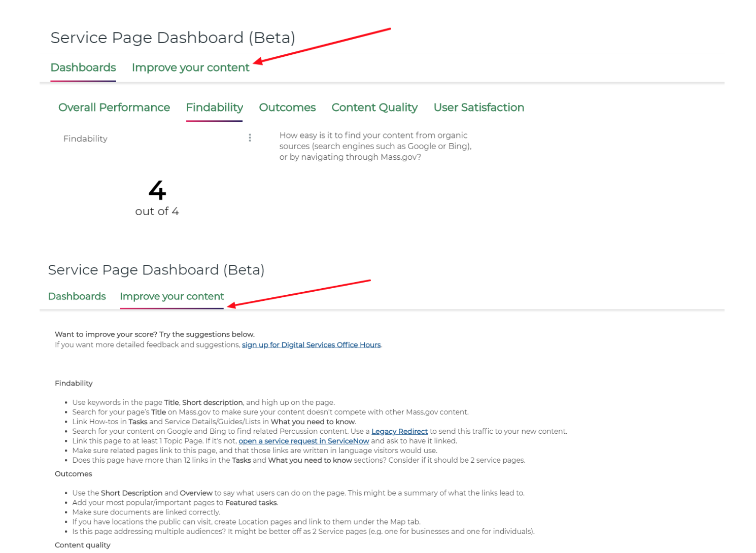
Task: Click the Findability heading under suggestions
Action: tap(74, 383)
